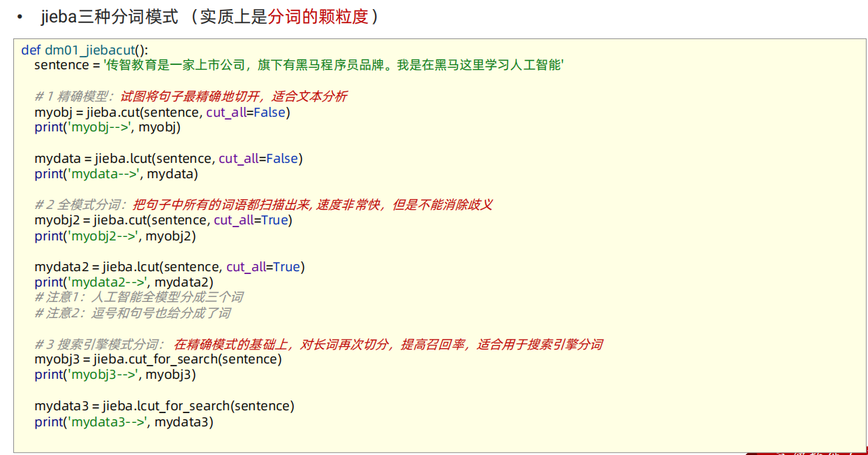This screenshot has height=455, width=868.
Task: Click the comment '# 注意1：人工智能全模型分成三个词'
Action: pos(139,297)
